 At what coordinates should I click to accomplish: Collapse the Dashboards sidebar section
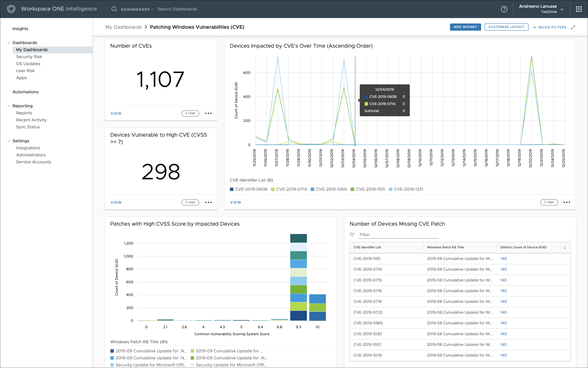tap(9, 43)
